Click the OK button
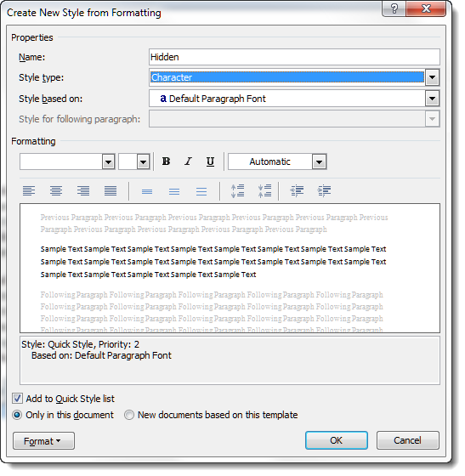Screen dimensions: 465x476 tap(337, 440)
